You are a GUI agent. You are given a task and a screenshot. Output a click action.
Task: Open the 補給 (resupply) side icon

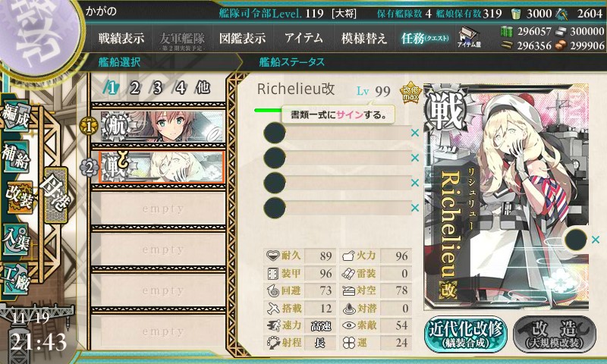click(x=17, y=156)
